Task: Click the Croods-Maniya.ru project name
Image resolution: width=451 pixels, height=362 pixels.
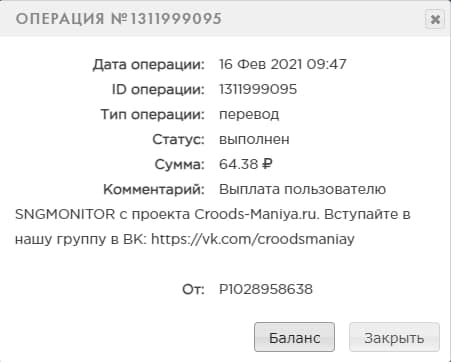Action: pyautogui.click(x=257, y=214)
